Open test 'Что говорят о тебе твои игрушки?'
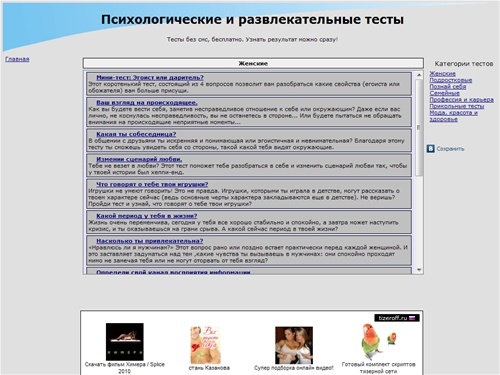The image size is (500, 375). pyautogui.click(x=152, y=184)
